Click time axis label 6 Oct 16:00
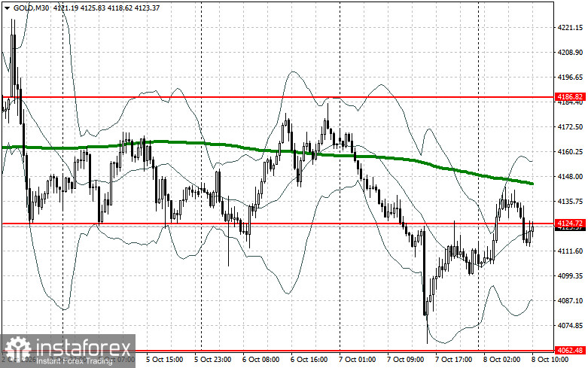Screen dimensions: 588x368 [x=309, y=360]
